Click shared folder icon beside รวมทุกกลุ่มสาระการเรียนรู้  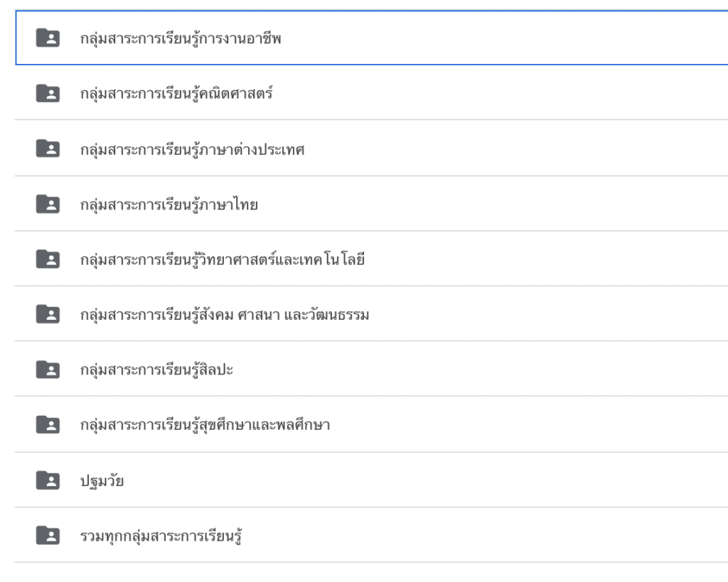48,534
